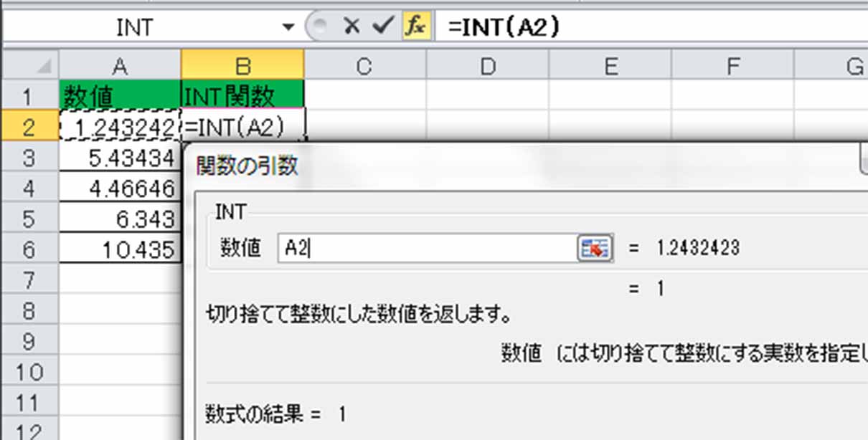The width and height of the screenshot is (868, 440).
Task: Click empty cell A7
Action: (x=120, y=279)
